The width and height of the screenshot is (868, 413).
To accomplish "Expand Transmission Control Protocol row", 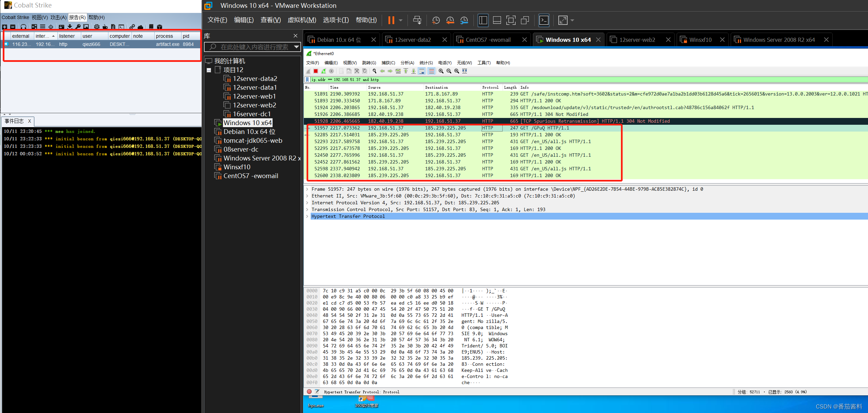I will pyautogui.click(x=307, y=209).
